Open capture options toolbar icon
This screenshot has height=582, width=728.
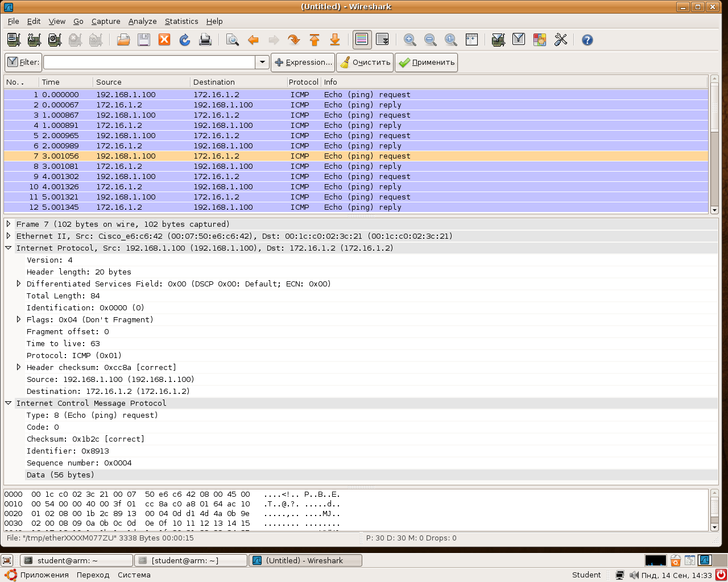pos(34,40)
